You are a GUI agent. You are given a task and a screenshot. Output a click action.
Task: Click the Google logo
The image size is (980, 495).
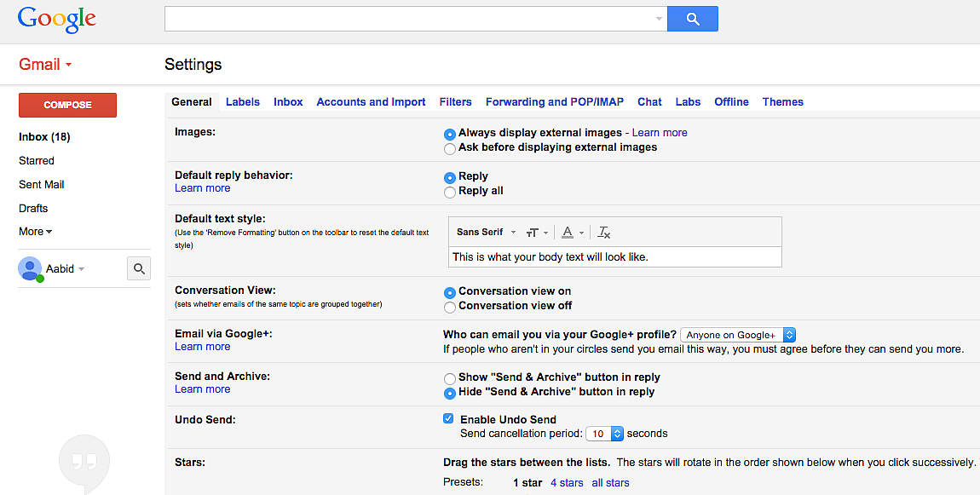pos(57,20)
